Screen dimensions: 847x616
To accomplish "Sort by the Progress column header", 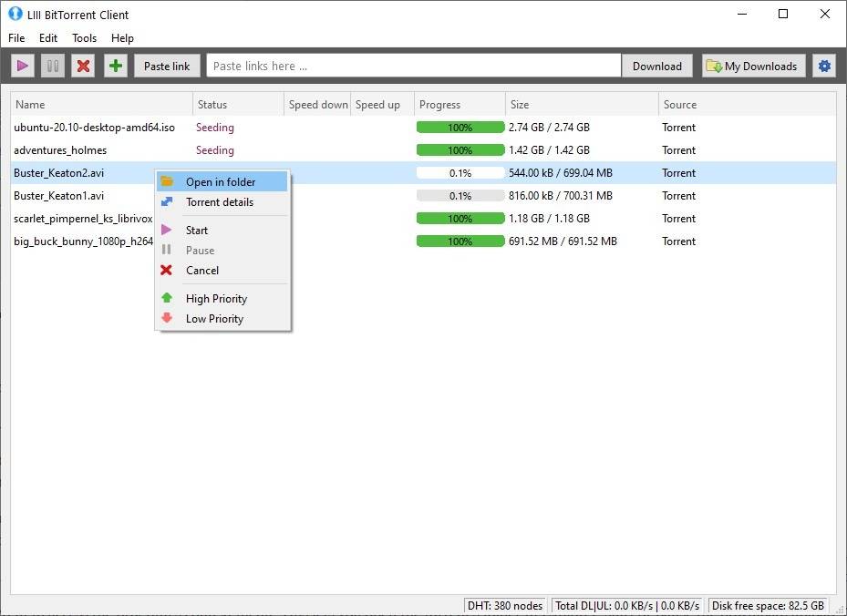I will click(460, 104).
